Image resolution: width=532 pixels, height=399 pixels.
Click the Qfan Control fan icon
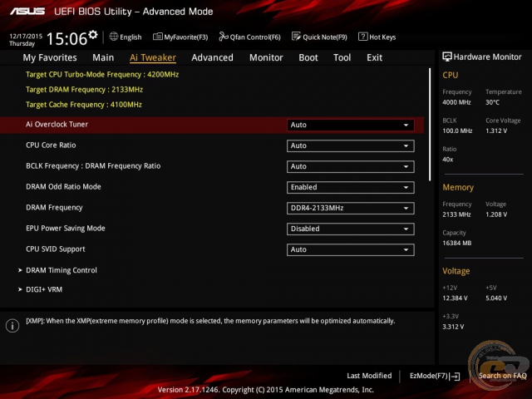tap(224, 37)
